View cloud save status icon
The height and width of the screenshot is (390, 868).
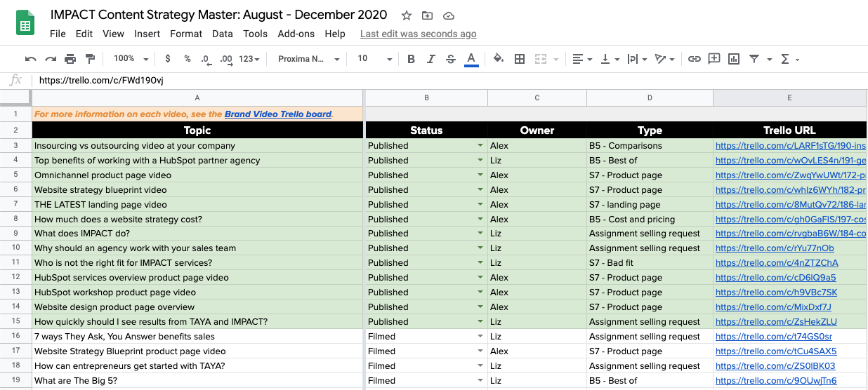point(449,15)
